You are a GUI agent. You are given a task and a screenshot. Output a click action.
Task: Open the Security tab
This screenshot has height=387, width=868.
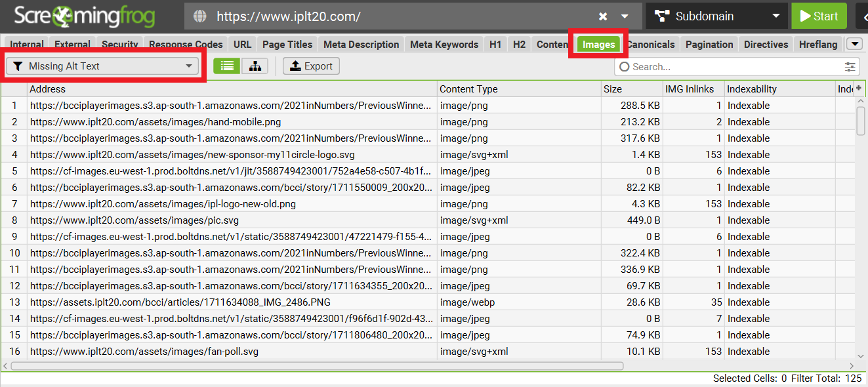click(x=120, y=45)
